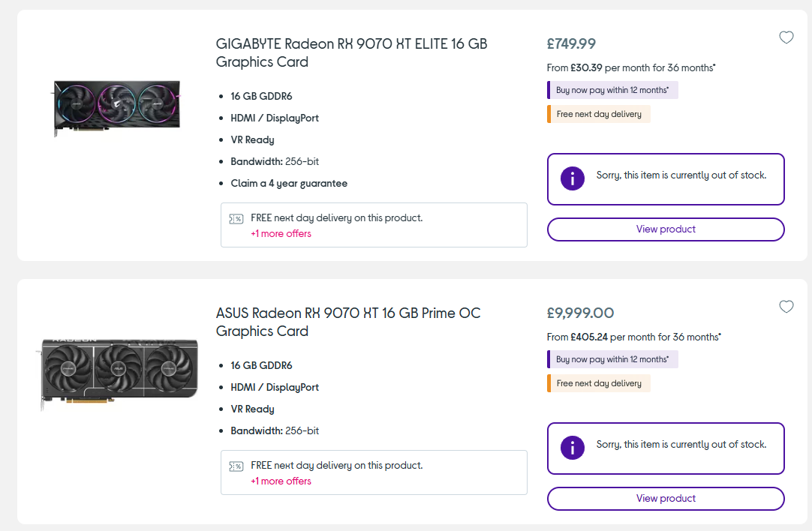Screen dimensions: 812x531
Task: Open GIGABYTE Radeon RX 9070 XT ELITE title
Action: tap(351, 52)
